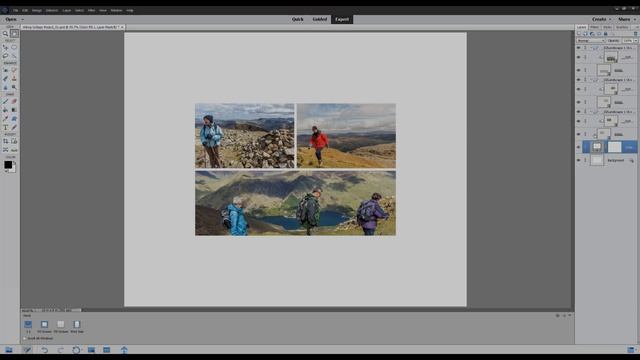Screen dimensions: 640x360
Task: Select the Sponge tool
Action: point(14,87)
